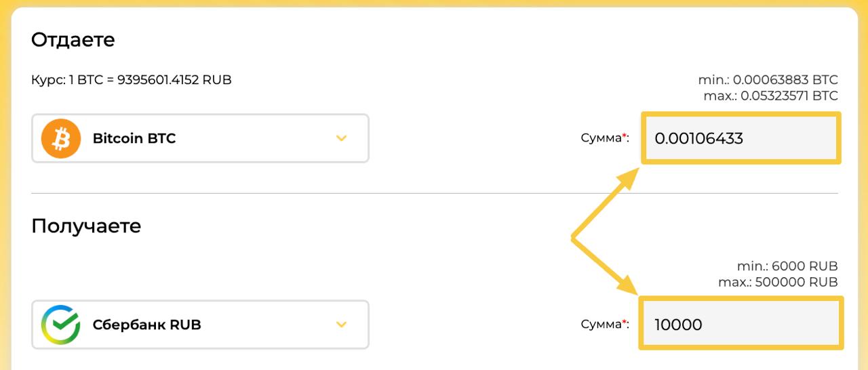Click the max 500000 RUB limit text

tap(778, 282)
